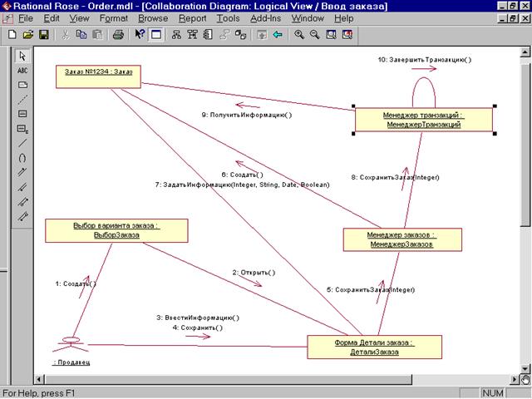The image size is (532, 399).
Task: Click the vertical scrollbar down arrow
Action: pyautogui.click(x=525, y=369)
